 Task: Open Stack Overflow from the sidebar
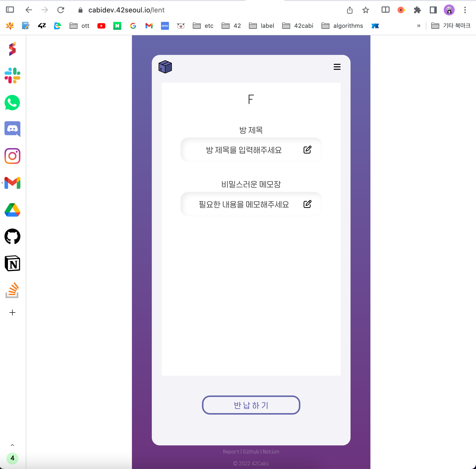(x=12, y=290)
